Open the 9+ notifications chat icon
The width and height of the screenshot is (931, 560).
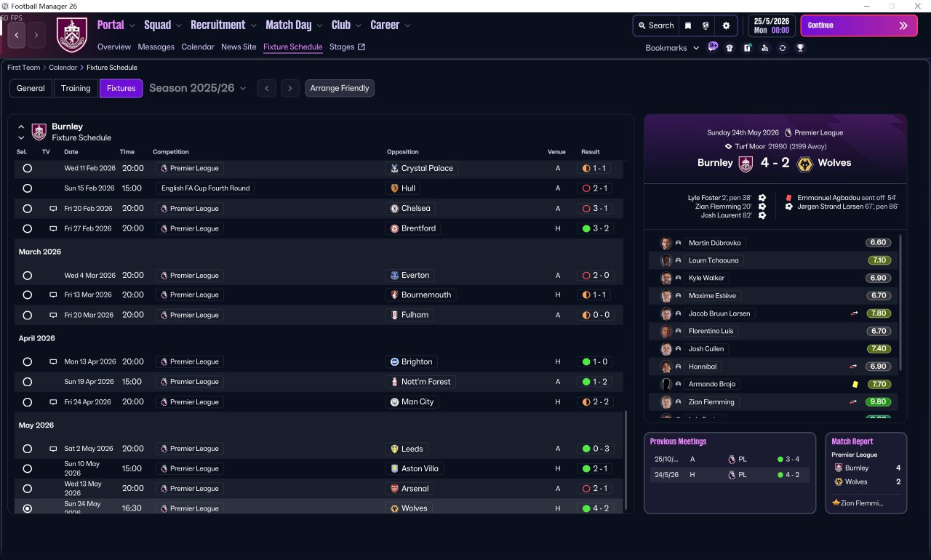(713, 47)
